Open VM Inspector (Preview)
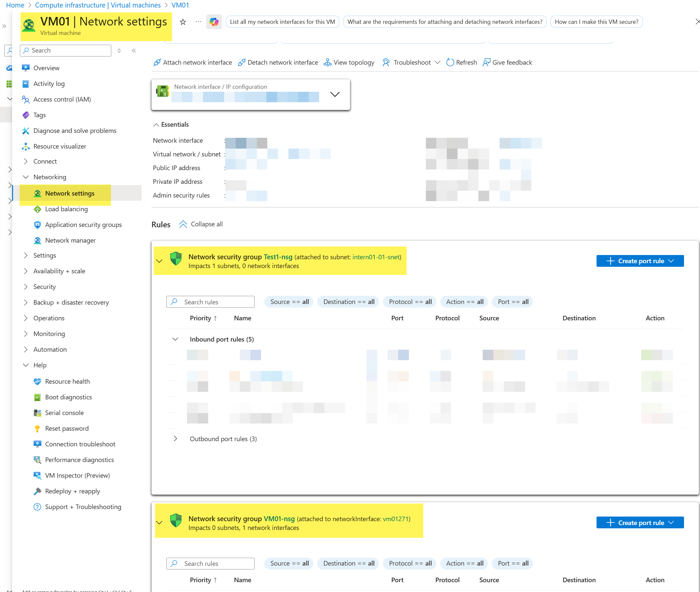 click(77, 475)
